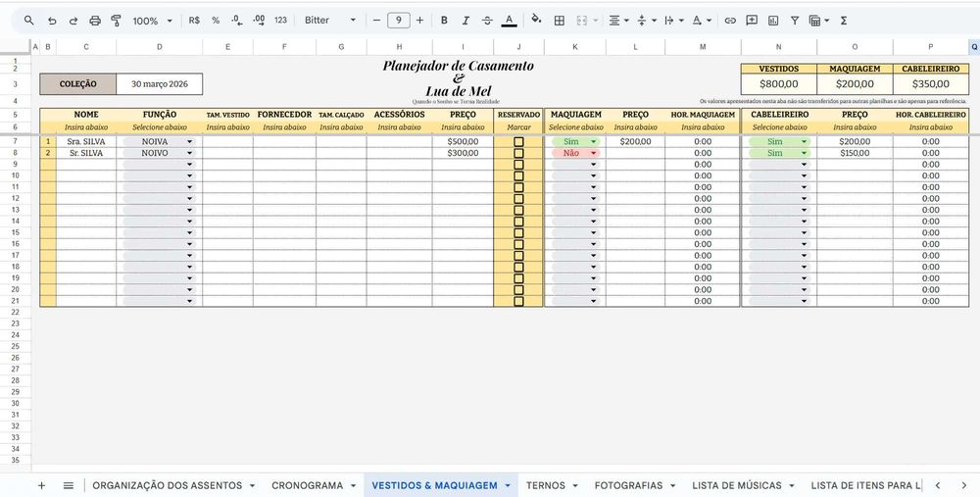Viewport: 980px width, 497px height.
Task: Check Reservado box for Sr. SILVA
Action: pos(518,153)
